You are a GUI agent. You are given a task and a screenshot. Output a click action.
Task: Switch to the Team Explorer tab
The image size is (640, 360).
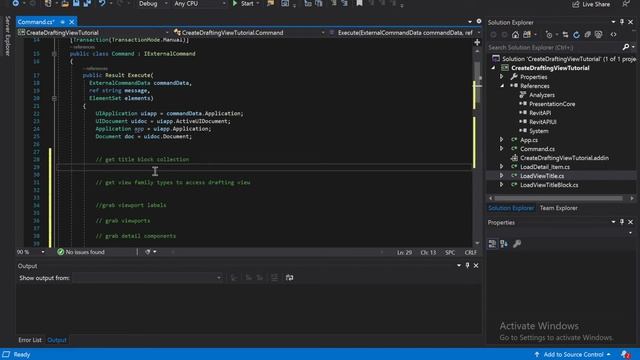point(558,208)
